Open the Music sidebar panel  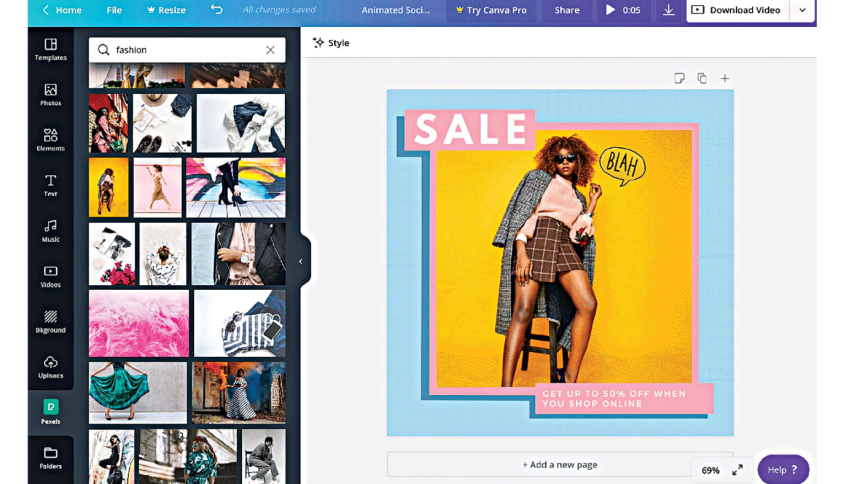50,231
